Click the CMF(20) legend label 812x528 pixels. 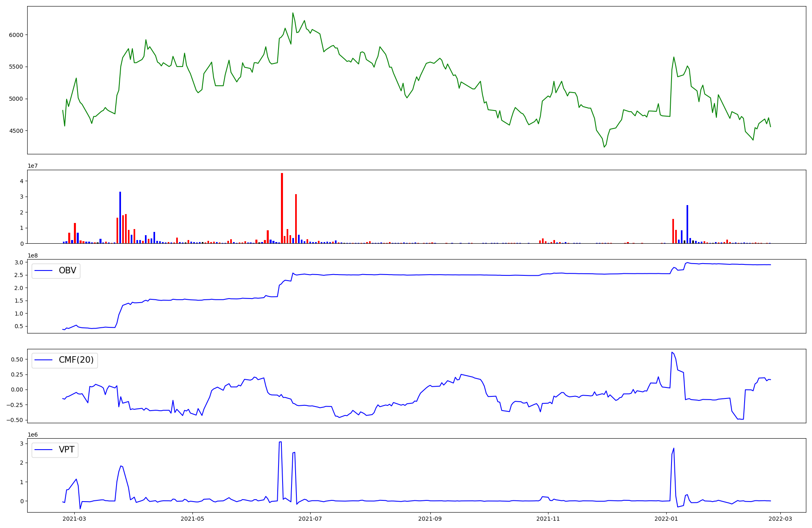click(x=76, y=360)
